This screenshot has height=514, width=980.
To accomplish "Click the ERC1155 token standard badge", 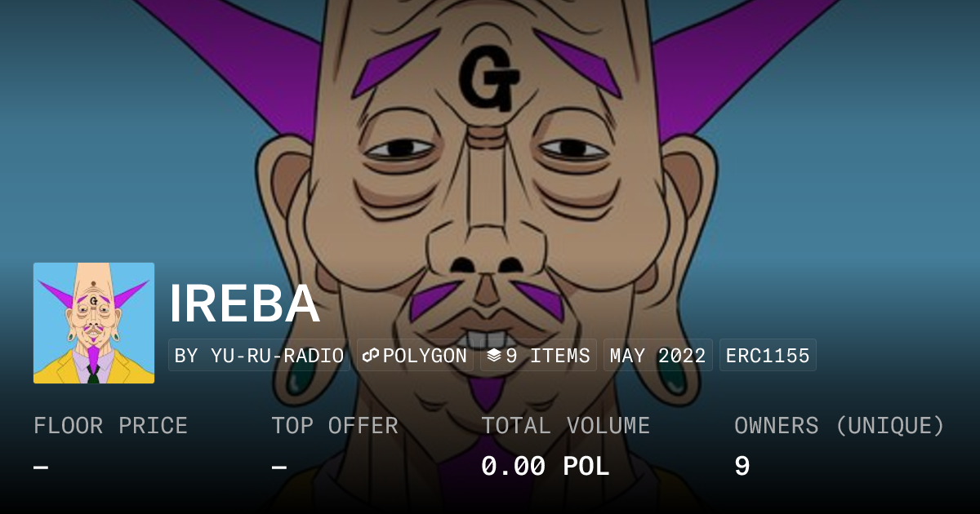I will click(x=768, y=356).
